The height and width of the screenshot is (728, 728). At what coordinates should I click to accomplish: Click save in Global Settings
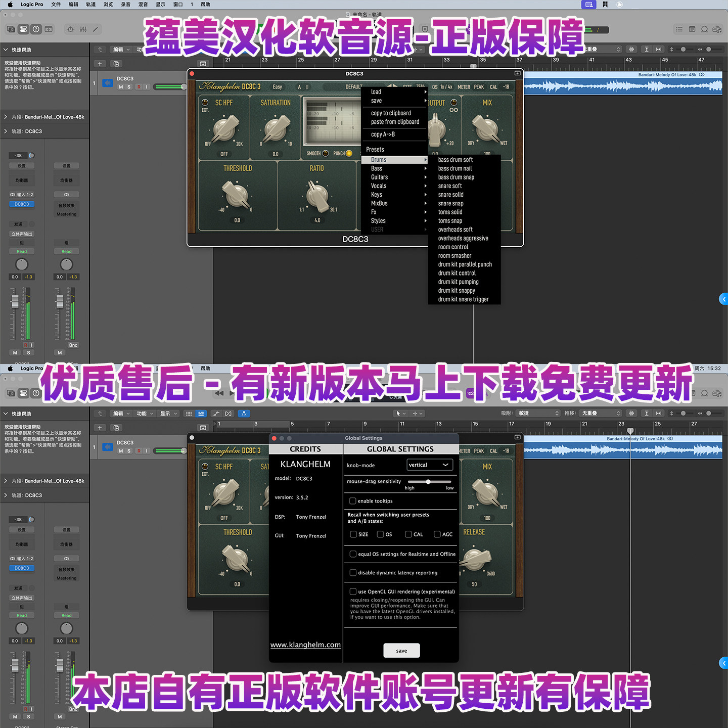401,651
